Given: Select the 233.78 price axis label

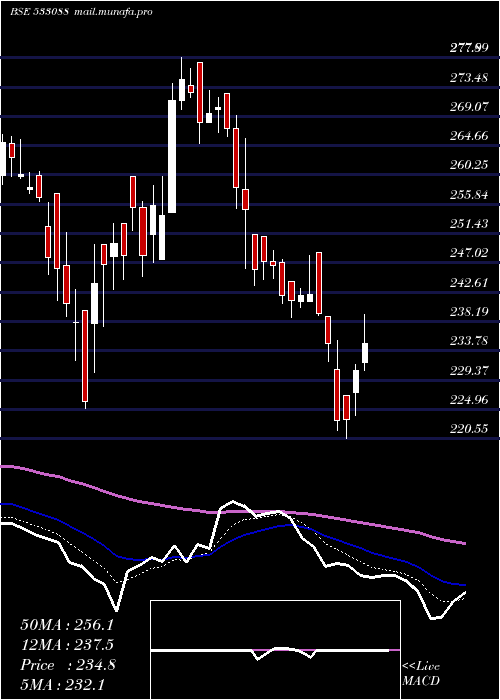Looking at the screenshot, I should pyautogui.click(x=469, y=341).
